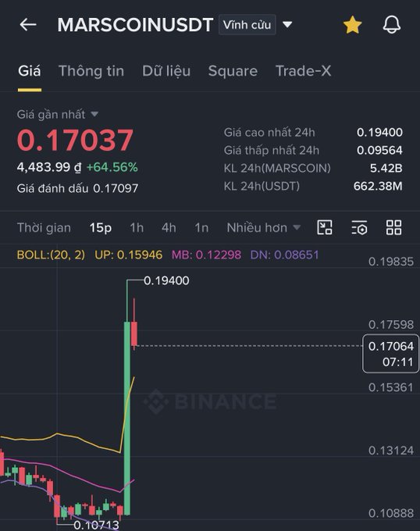
Task: Open price alerts bell icon
Action: 392,25
